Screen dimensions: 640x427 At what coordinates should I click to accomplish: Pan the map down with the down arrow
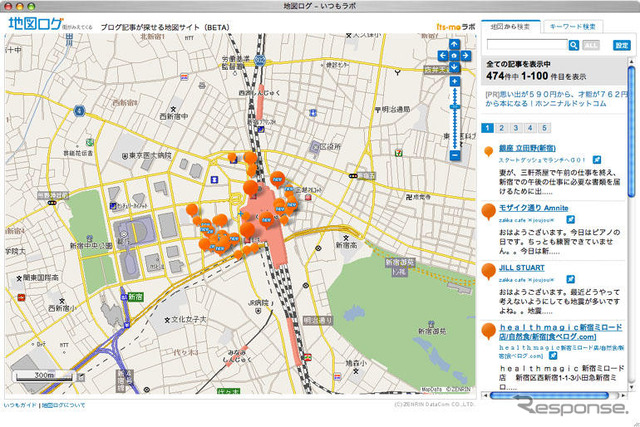pyautogui.click(x=454, y=67)
